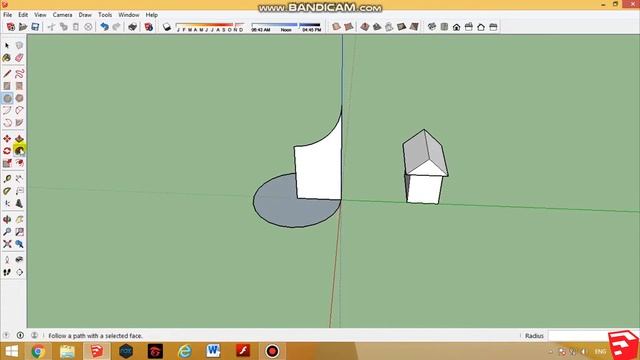Click the Windows Start button

11,351
